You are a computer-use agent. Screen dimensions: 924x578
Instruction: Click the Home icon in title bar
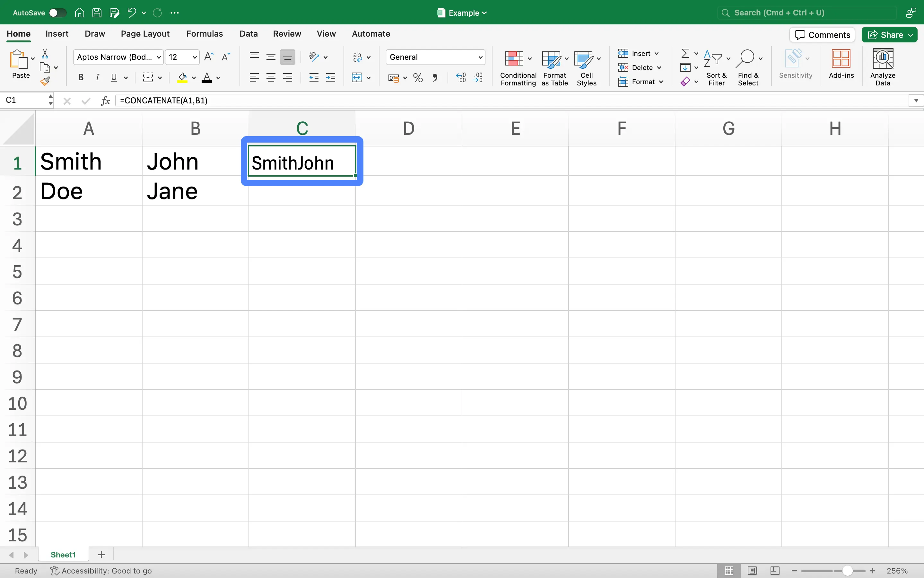pyautogui.click(x=80, y=13)
